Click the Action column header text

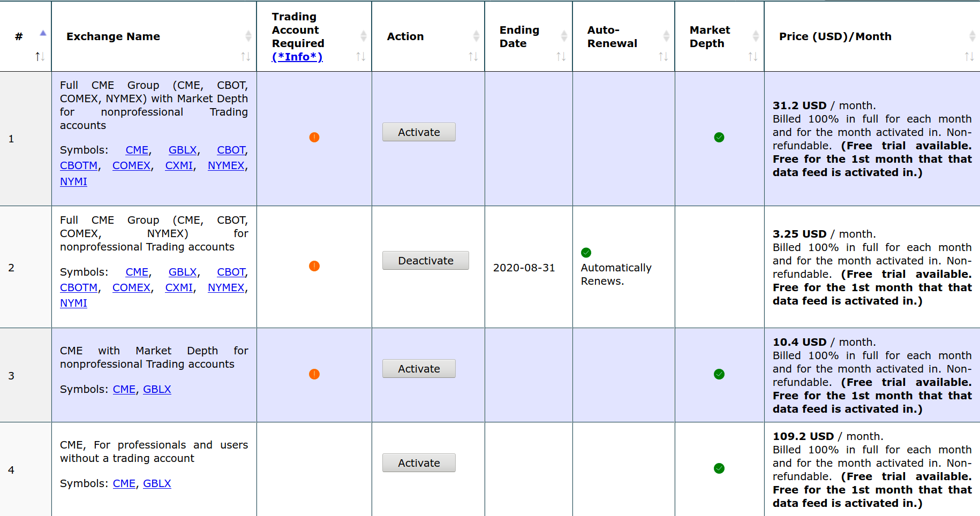pyautogui.click(x=405, y=36)
